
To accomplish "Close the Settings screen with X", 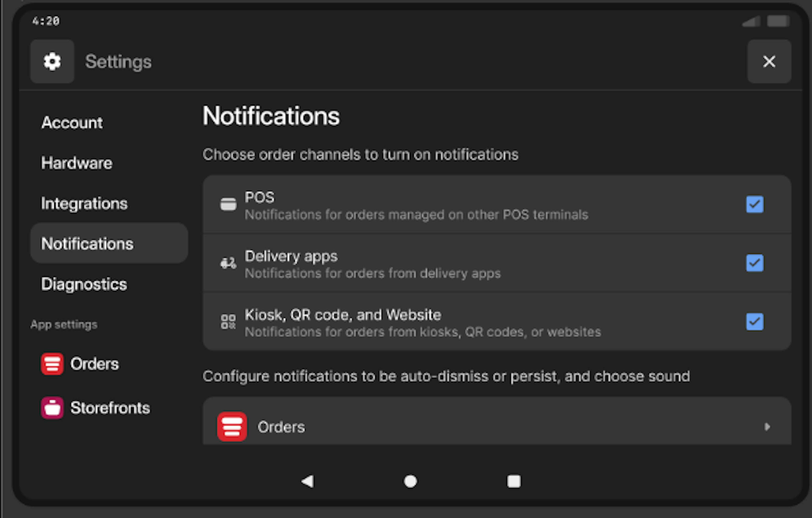I will coord(769,61).
